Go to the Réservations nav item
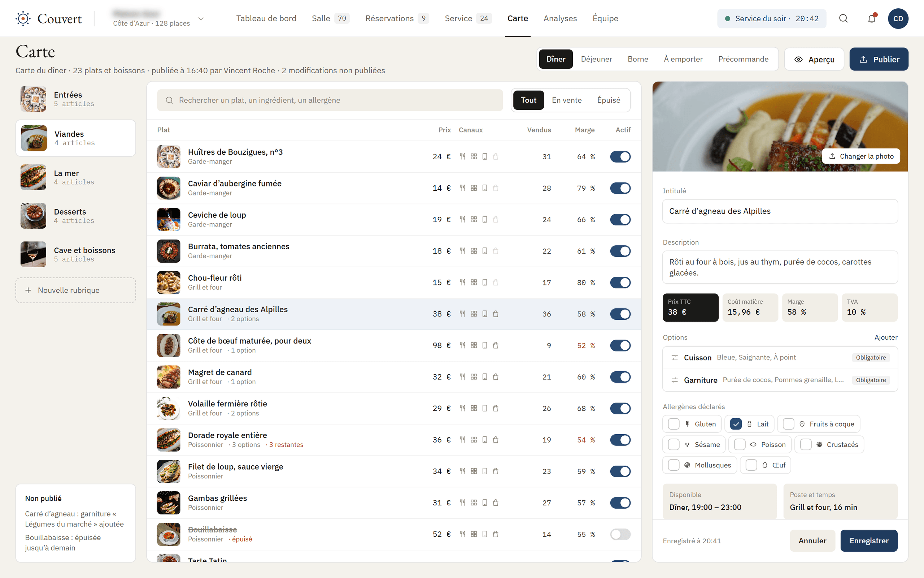Viewport: 924px width, 578px height. tap(397, 18)
